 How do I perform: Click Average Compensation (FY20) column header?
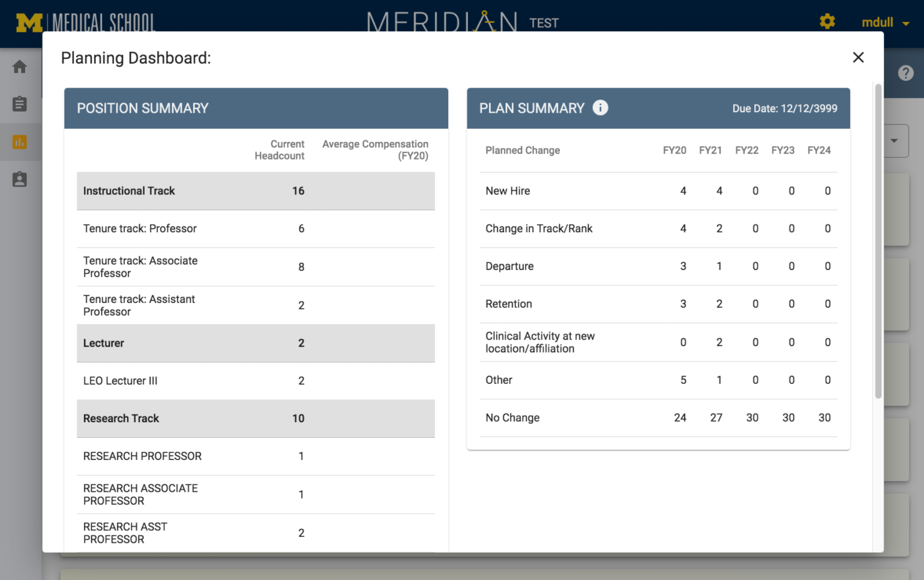[x=376, y=150]
